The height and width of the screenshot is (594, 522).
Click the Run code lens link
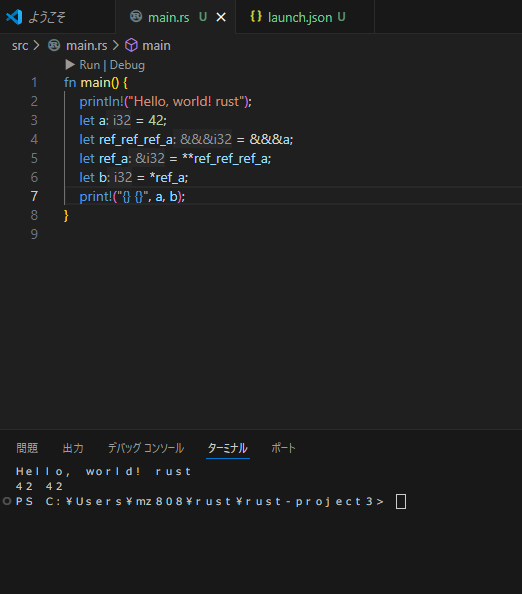[x=90, y=65]
